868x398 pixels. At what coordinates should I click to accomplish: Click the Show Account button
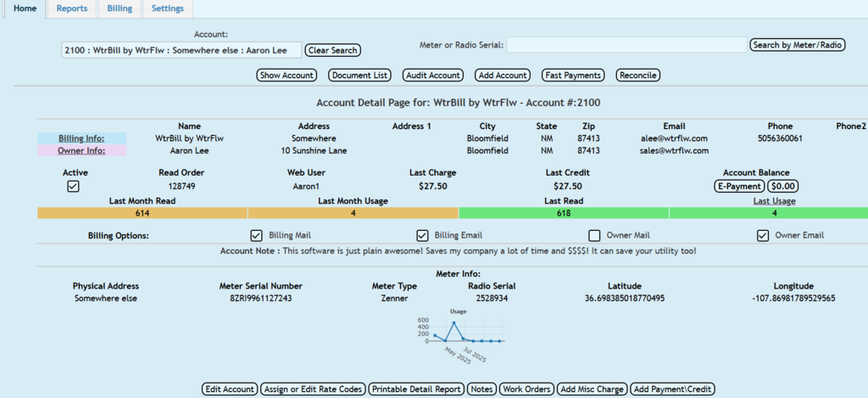click(287, 76)
